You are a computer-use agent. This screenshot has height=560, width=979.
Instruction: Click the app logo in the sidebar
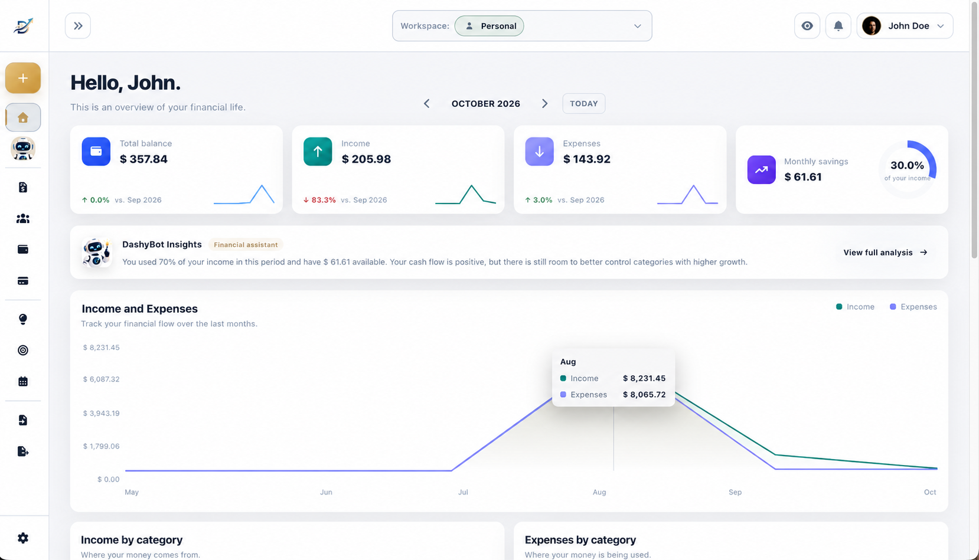23,26
